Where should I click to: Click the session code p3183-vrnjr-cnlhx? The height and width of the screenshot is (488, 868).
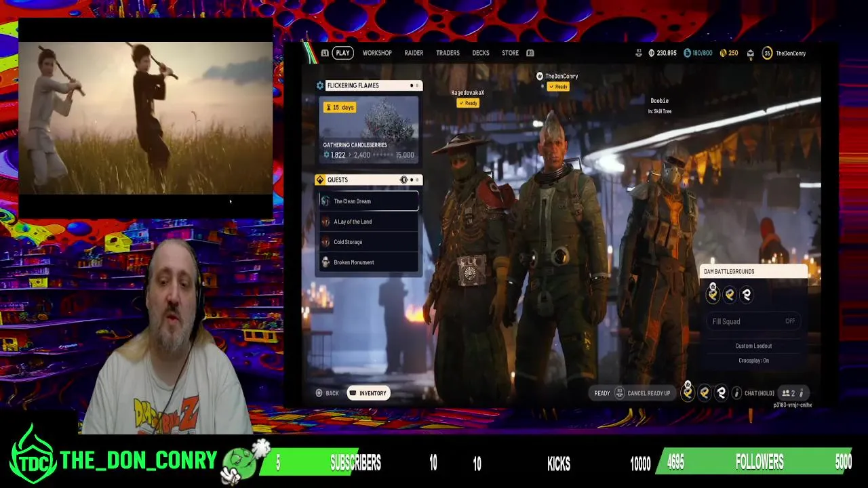(793, 405)
